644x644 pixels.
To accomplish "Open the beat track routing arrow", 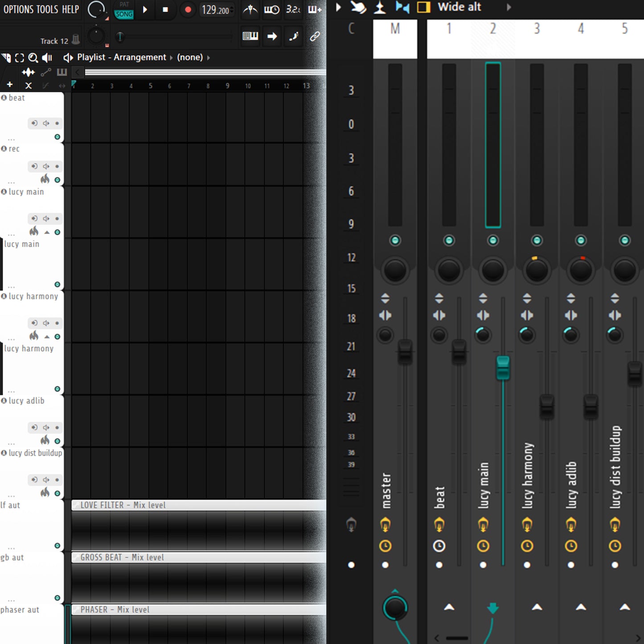I will tap(449, 607).
